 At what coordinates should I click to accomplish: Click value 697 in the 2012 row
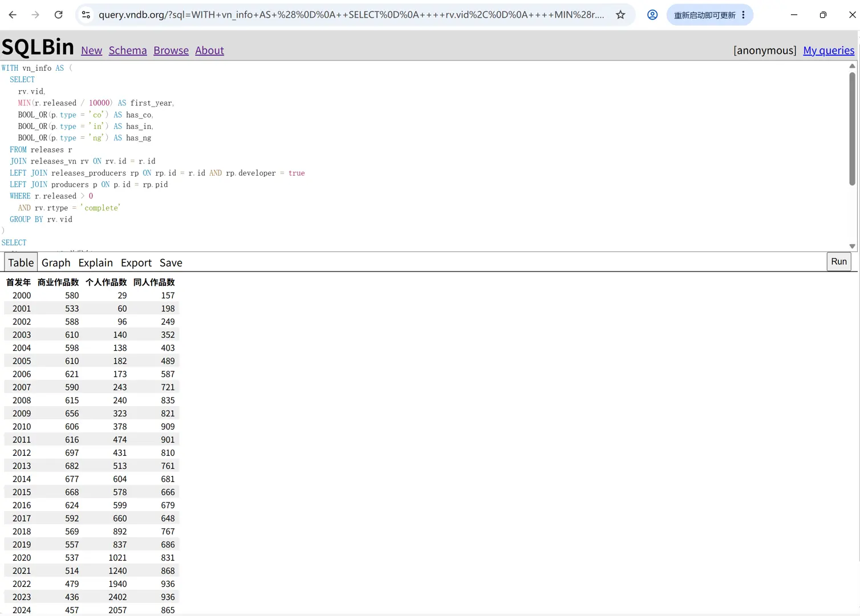click(72, 453)
